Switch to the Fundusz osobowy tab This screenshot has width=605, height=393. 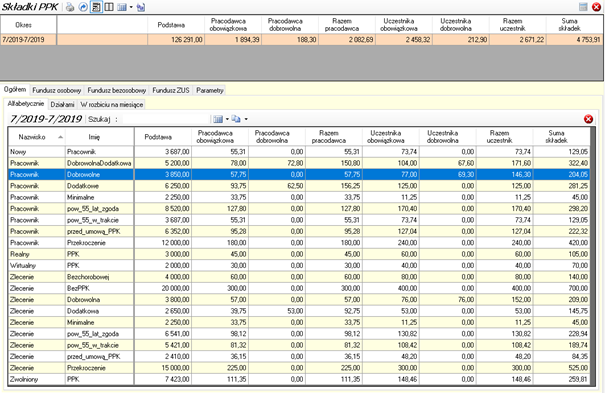coord(57,90)
